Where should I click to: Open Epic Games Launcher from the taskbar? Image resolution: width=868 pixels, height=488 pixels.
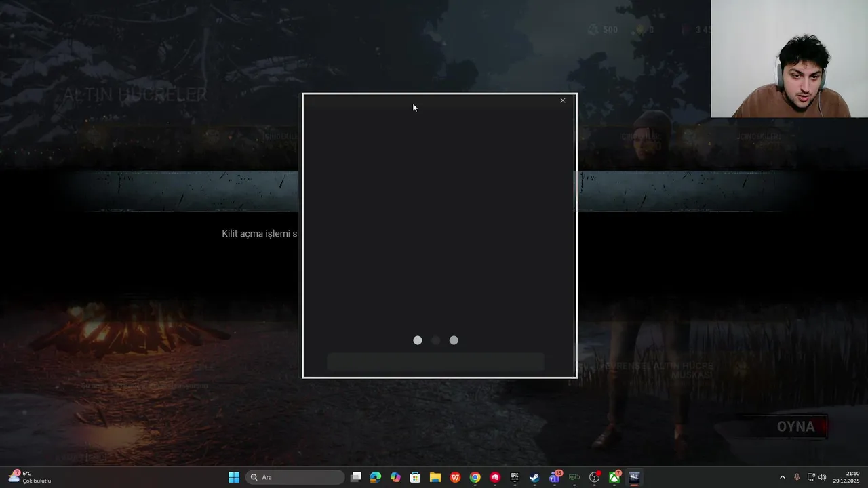tap(515, 477)
